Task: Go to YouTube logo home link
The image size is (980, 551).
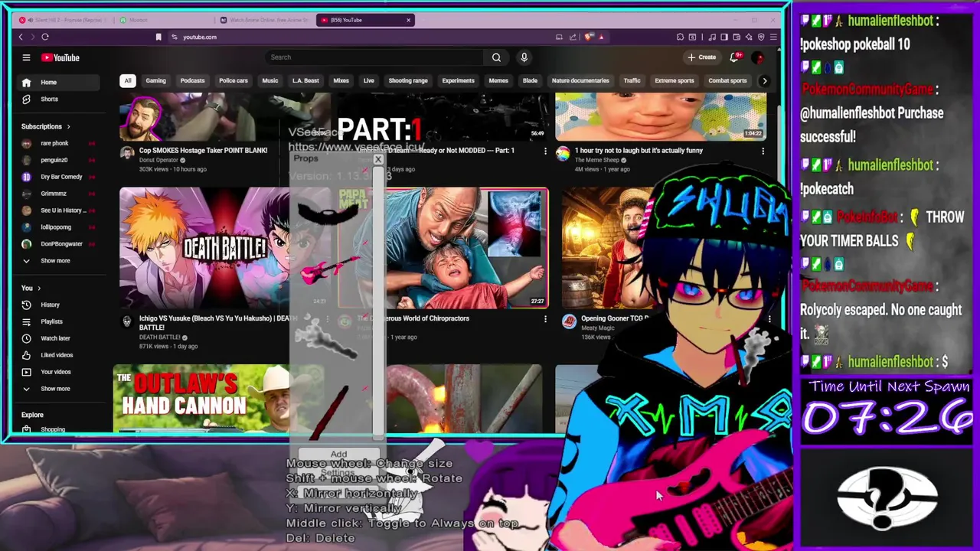Action: [x=60, y=57]
